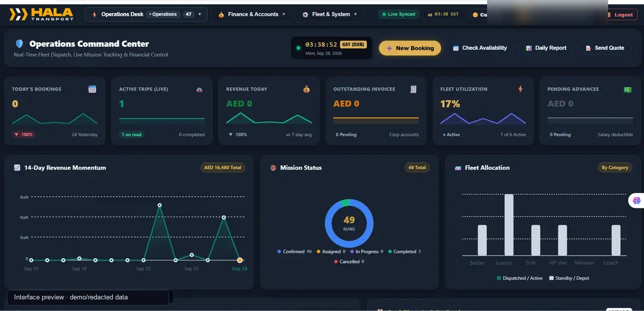Click the AED 16,480 Total badge

click(222, 168)
